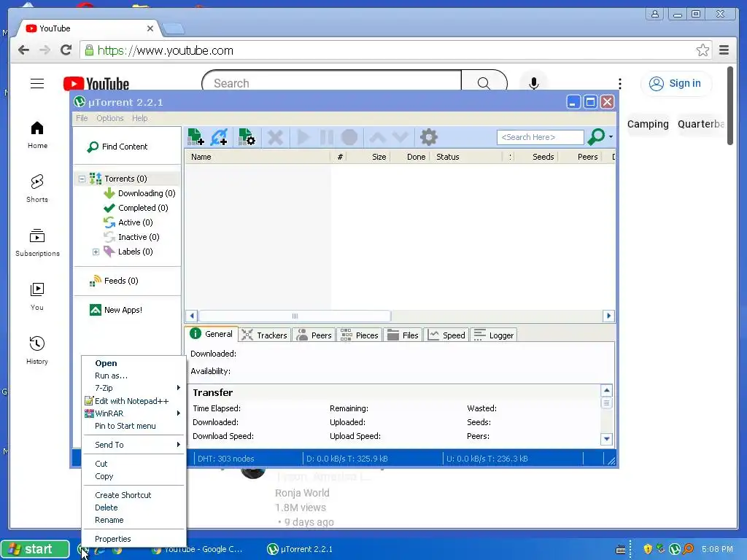747x560 pixels.
Task: Open the Options menu in uTorrent
Action: tap(110, 118)
